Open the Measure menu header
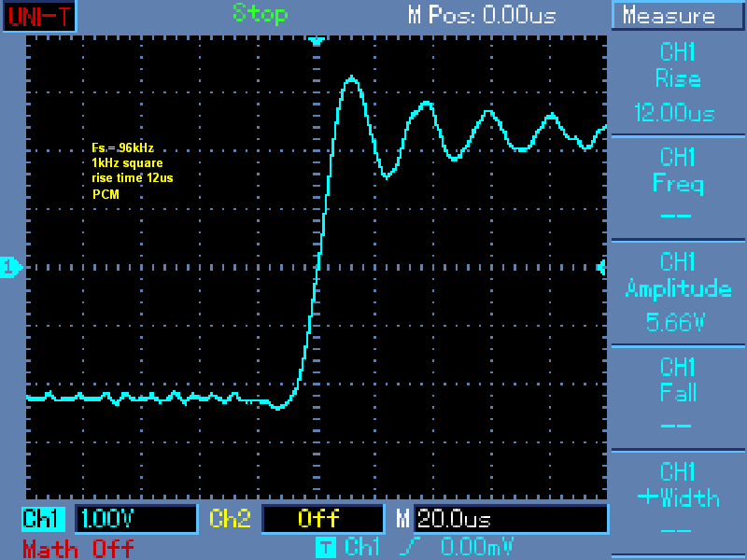 point(679,16)
